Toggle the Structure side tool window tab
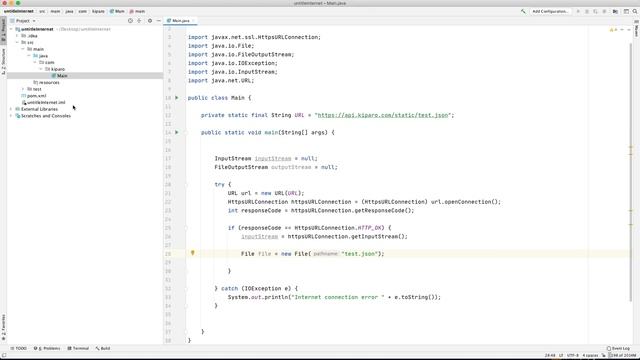 [3, 61]
